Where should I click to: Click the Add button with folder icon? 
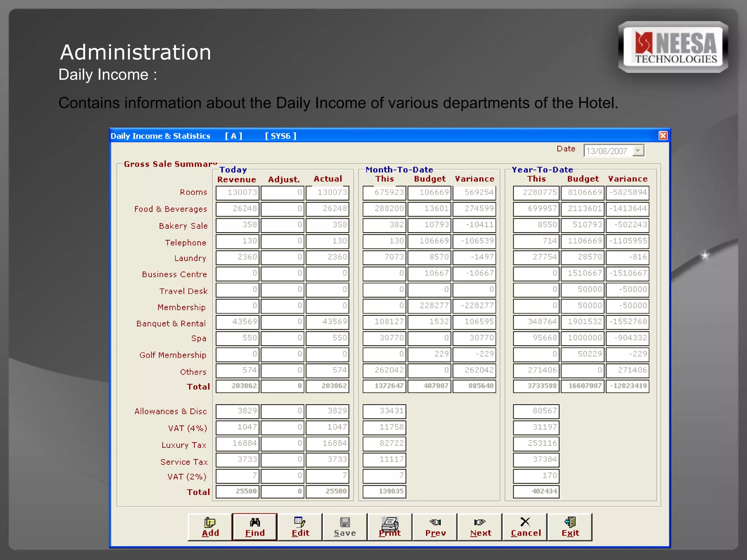click(x=210, y=527)
